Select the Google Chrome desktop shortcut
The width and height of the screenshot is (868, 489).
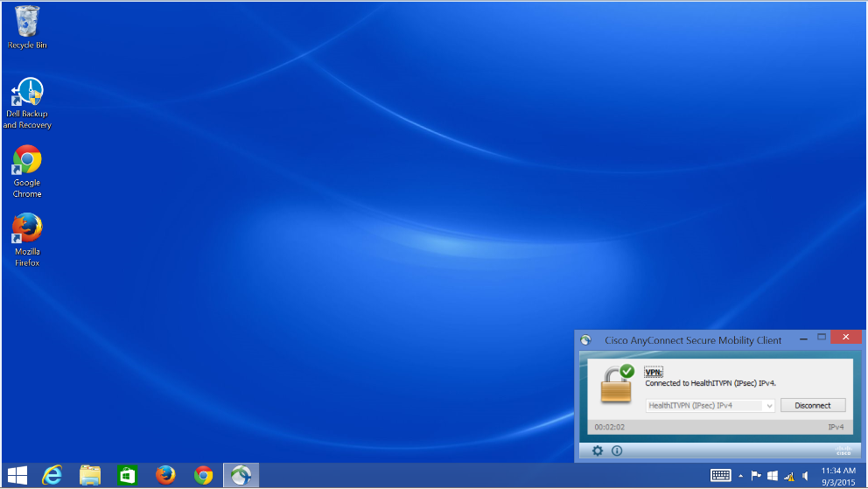click(x=26, y=171)
